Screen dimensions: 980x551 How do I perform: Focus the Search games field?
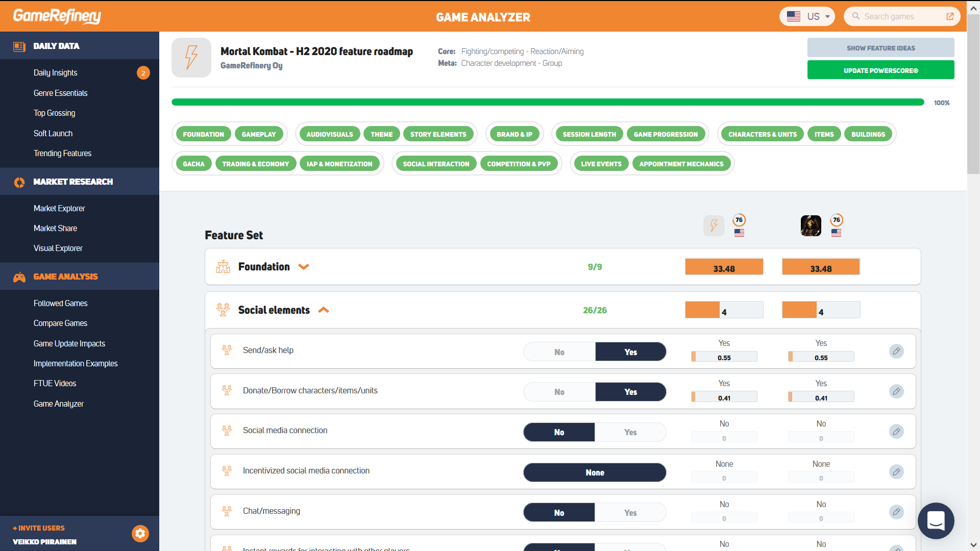pos(902,16)
